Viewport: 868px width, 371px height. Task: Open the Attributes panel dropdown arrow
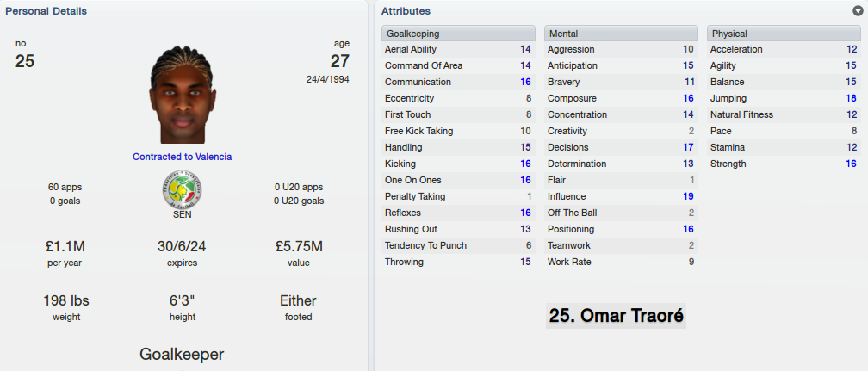[858, 11]
